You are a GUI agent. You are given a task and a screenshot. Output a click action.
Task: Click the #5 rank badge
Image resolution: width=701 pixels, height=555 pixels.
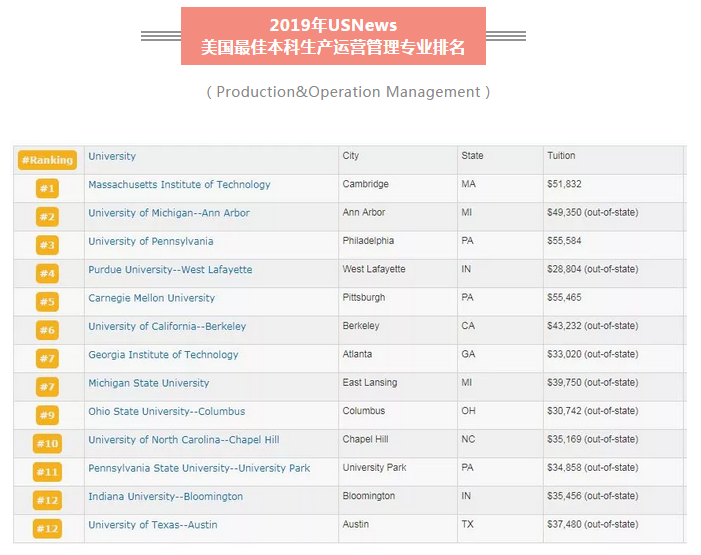(47, 302)
